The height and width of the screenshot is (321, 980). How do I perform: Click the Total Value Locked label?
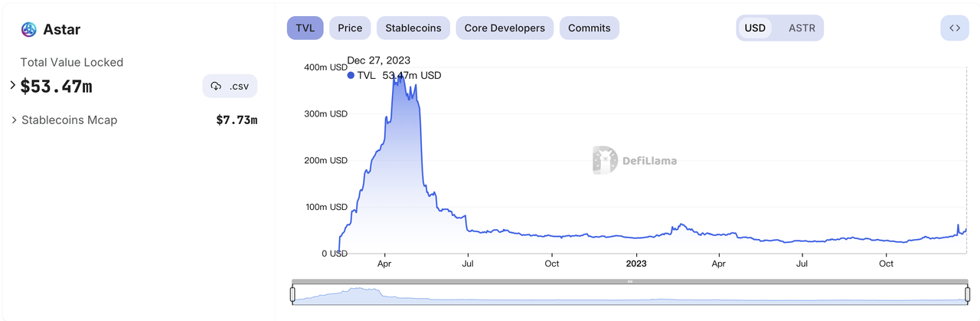point(72,62)
